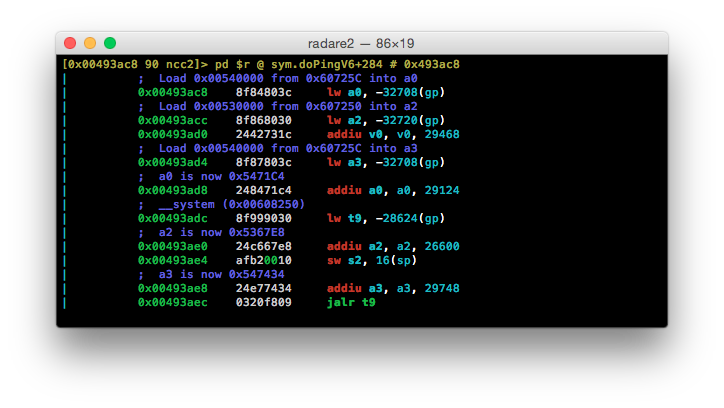Click address 0x00493adc

[x=173, y=218]
